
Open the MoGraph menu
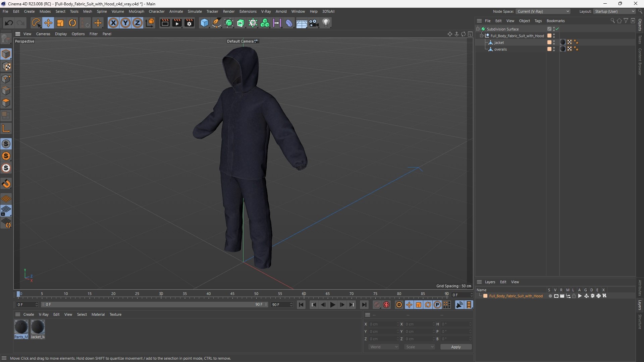point(136,11)
